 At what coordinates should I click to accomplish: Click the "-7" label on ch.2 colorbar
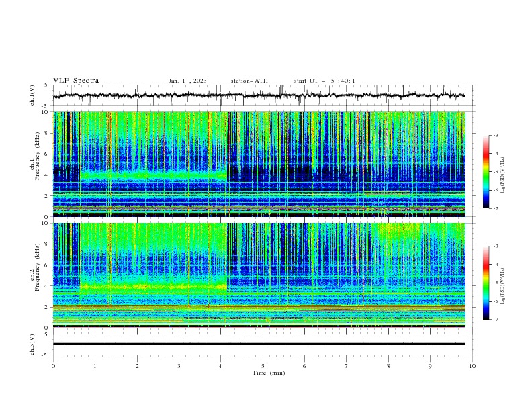(495, 320)
